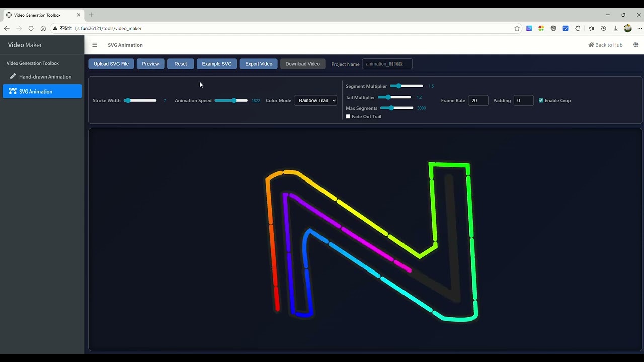
Task: Click the Frame Rate input field
Action: tap(478, 100)
